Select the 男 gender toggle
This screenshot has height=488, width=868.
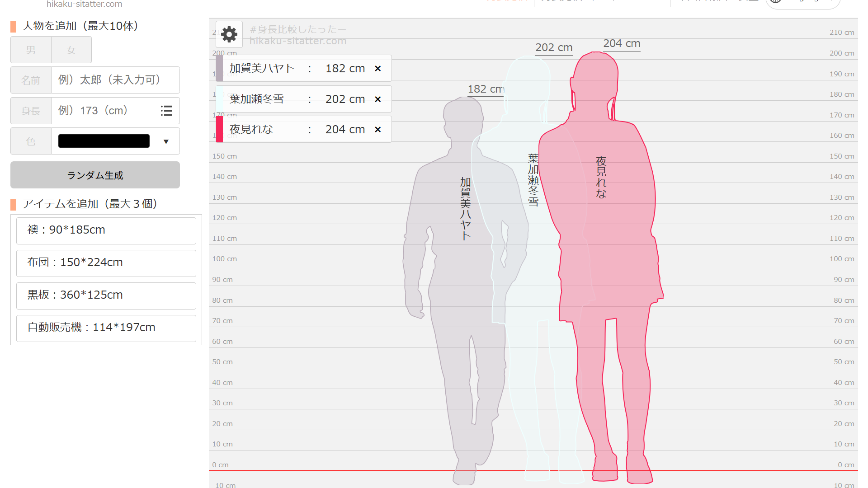31,50
